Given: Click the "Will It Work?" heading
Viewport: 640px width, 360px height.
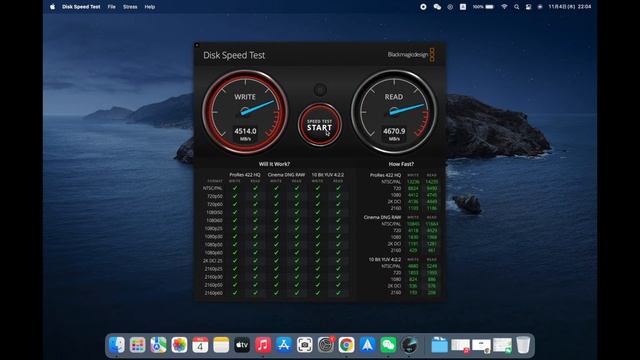Looking at the screenshot, I should 274,164.
